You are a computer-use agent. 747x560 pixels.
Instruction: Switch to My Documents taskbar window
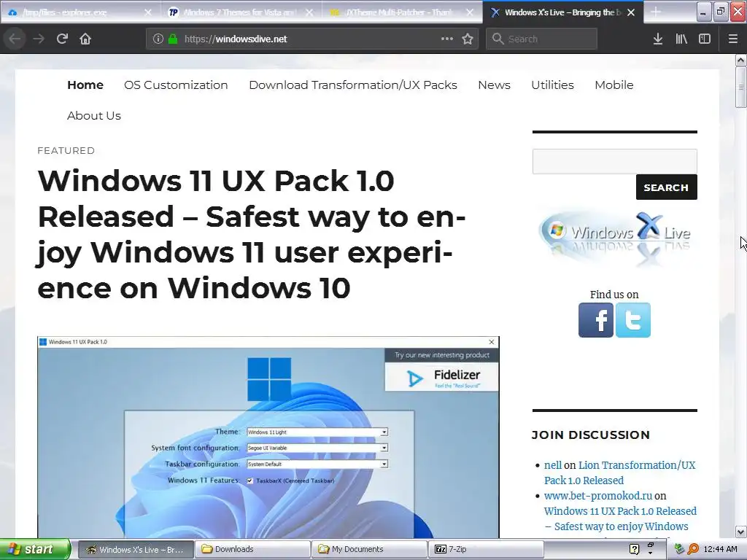[x=370, y=549]
